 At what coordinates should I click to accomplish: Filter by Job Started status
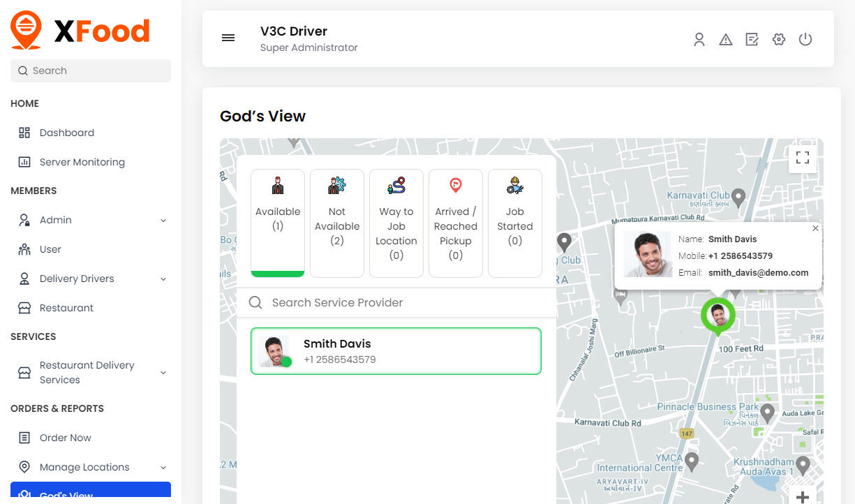coord(515,222)
